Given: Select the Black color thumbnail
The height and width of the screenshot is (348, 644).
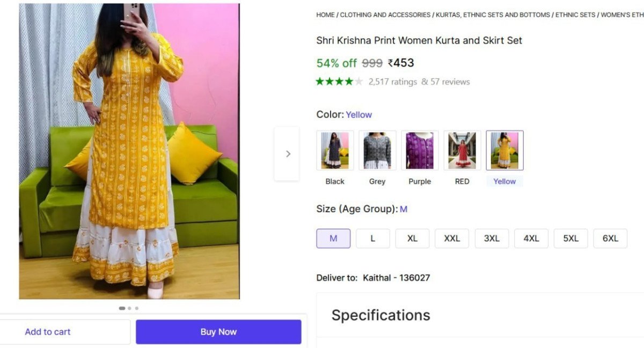Looking at the screenshot, I should click(335, 150).
